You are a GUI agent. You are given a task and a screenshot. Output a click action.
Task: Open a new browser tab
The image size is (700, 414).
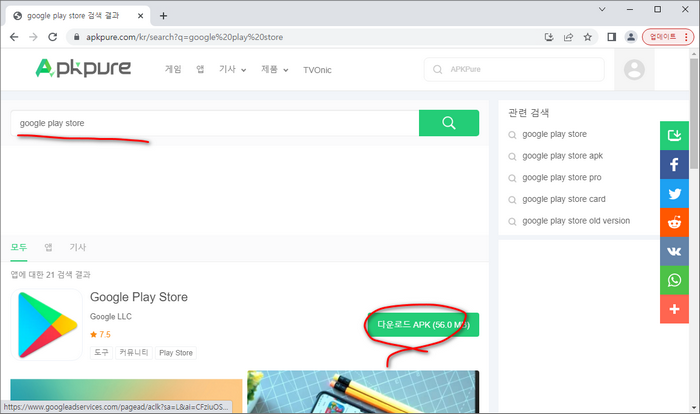coord(163,16)
